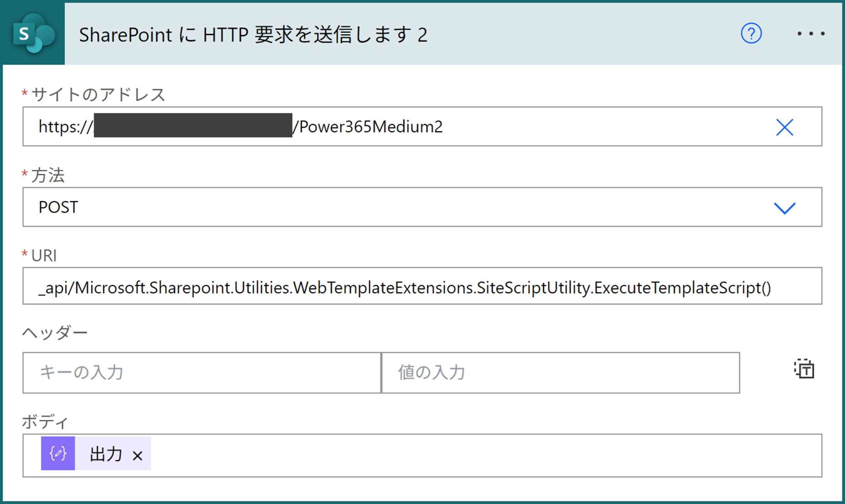
Task: Click the 出力 dynamic content token
Action: point(96,454)
